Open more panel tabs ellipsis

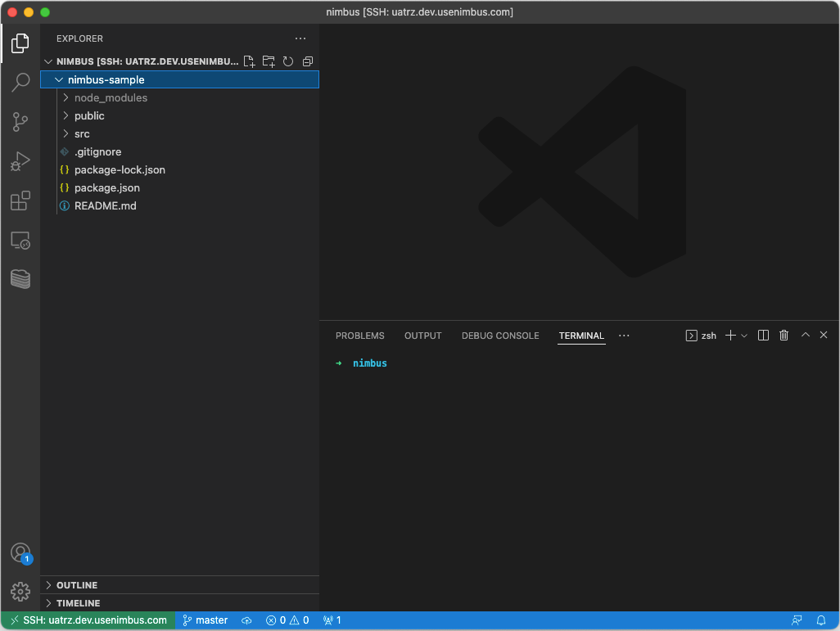tap(624, 336)
